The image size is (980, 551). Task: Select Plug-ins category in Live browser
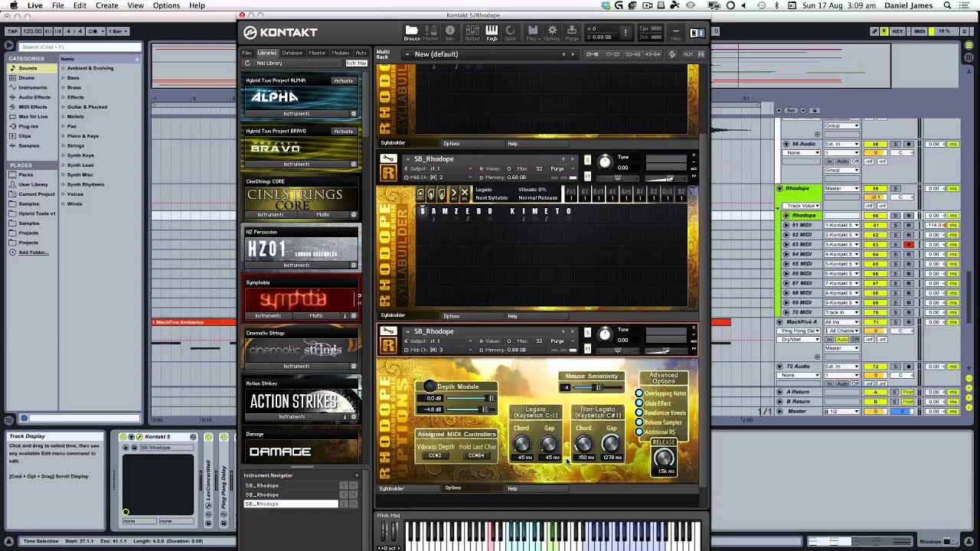[x=28, y=126]
